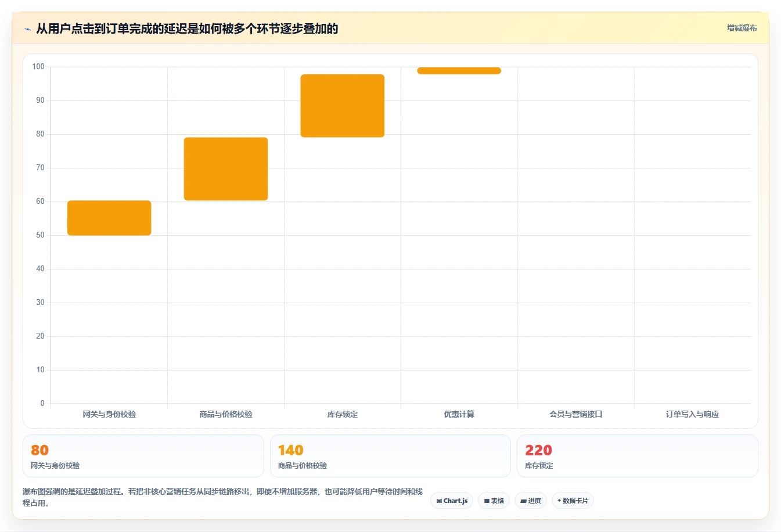Viewport: 781px width, 532px height.
Task: Click the lightning icon beside the chart title
Action: pyautogui.click(x=27, y=29)
